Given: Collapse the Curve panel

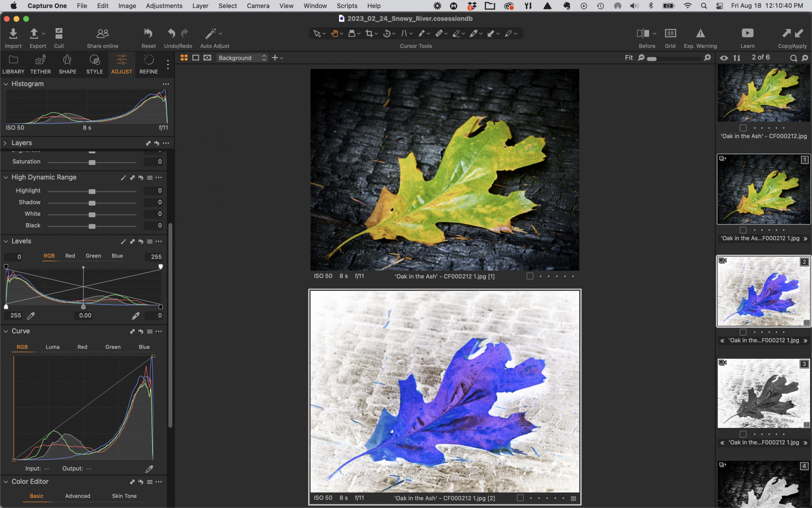Looking at the screenshot, I should click(x=6, y=331).
